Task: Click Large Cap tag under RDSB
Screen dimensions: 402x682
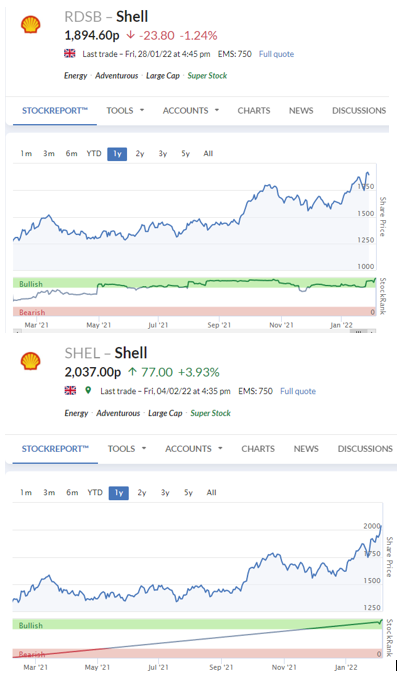Action: coord(163,76)
